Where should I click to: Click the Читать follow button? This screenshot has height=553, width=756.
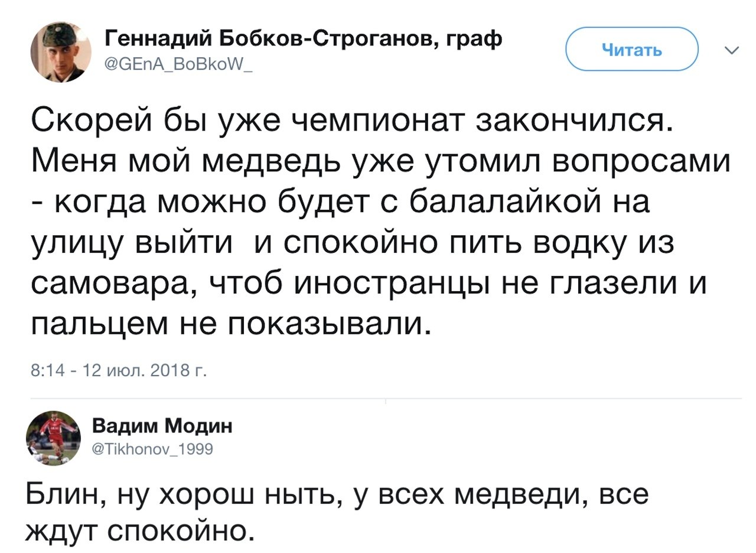pos(632,50)
